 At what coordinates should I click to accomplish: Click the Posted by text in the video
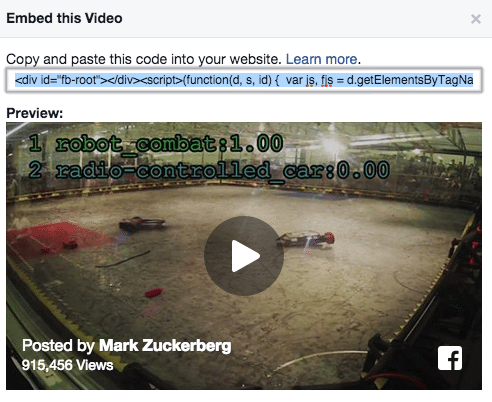coord(58,346)
